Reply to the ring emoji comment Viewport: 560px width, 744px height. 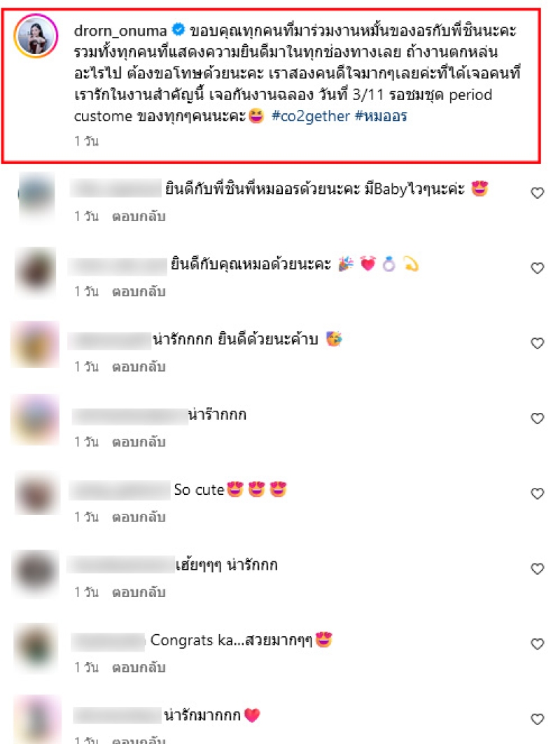(x=139, y=291)
